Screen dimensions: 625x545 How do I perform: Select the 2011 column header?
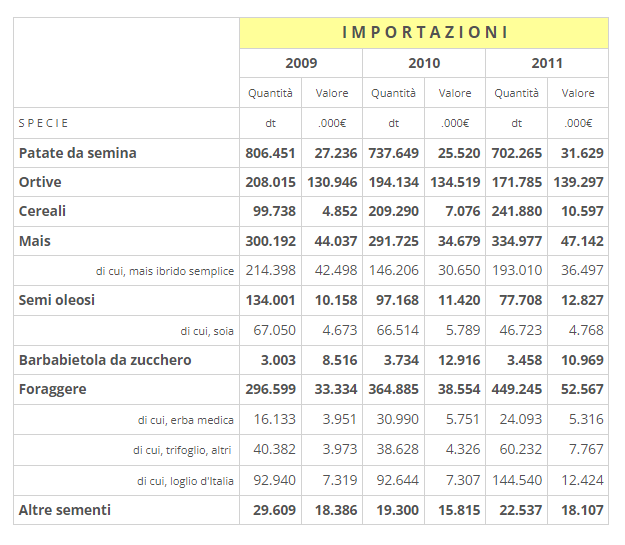click(x=547, y=63)
